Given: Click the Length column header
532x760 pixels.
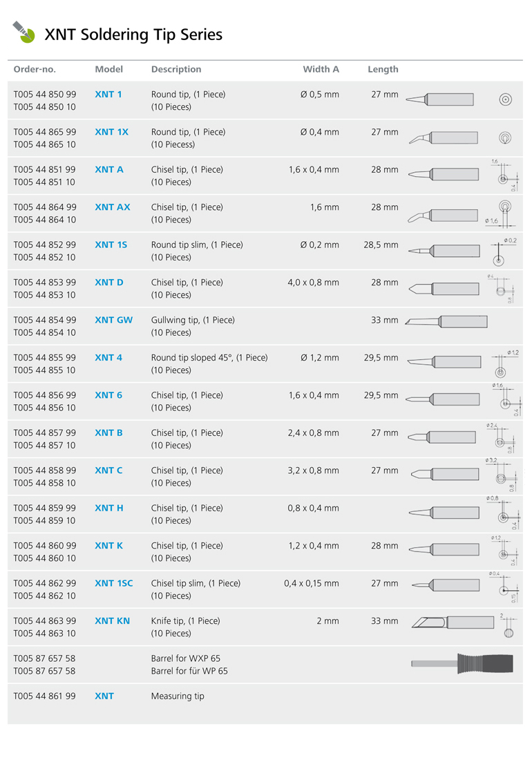Looking at the screenshot, I should 383,69.
